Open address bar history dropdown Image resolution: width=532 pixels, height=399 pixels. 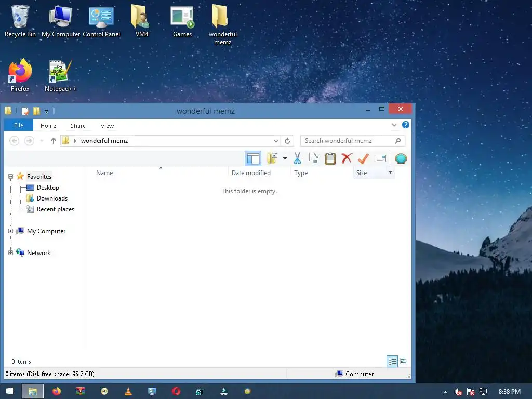[276, 141]
